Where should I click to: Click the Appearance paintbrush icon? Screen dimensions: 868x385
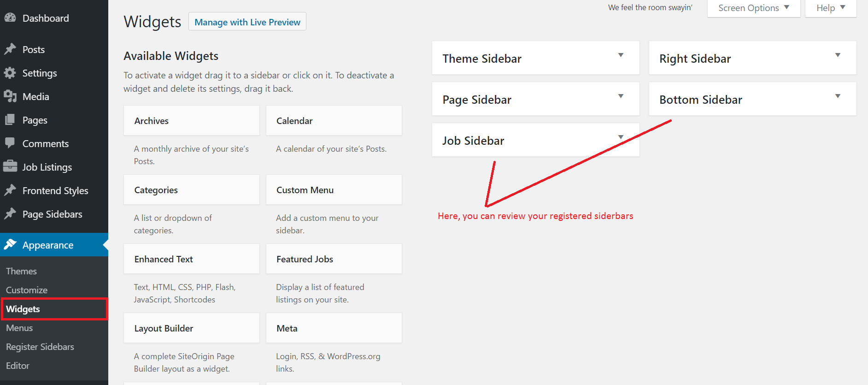tap(10, 245)
